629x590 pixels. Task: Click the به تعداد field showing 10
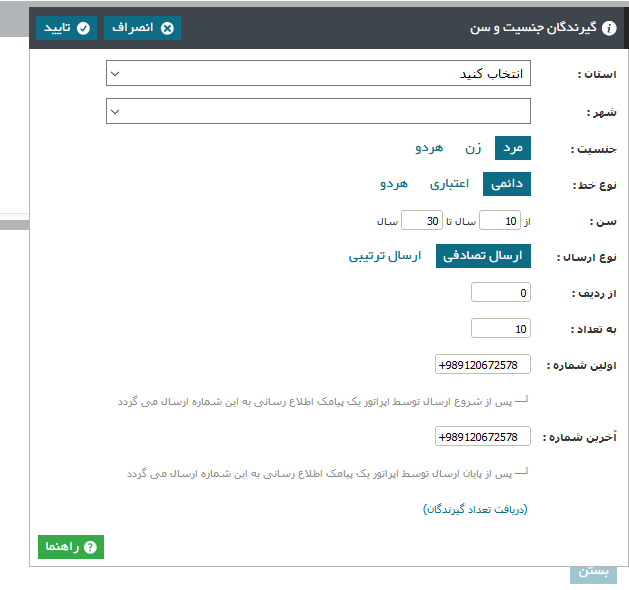[x=501, y=328]
